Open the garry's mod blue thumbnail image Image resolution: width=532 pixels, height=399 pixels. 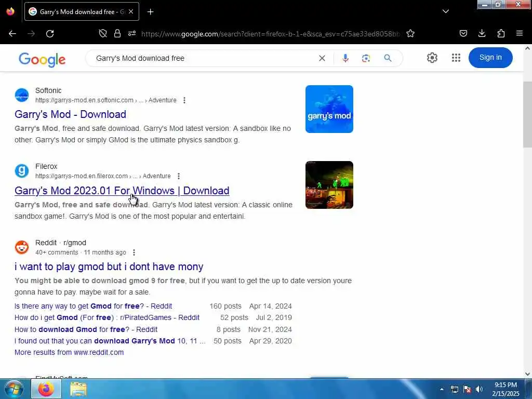[329, 109]
